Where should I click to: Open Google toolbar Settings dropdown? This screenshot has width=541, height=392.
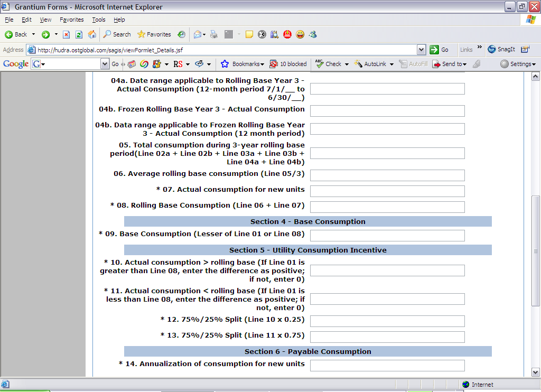(518, 64)
